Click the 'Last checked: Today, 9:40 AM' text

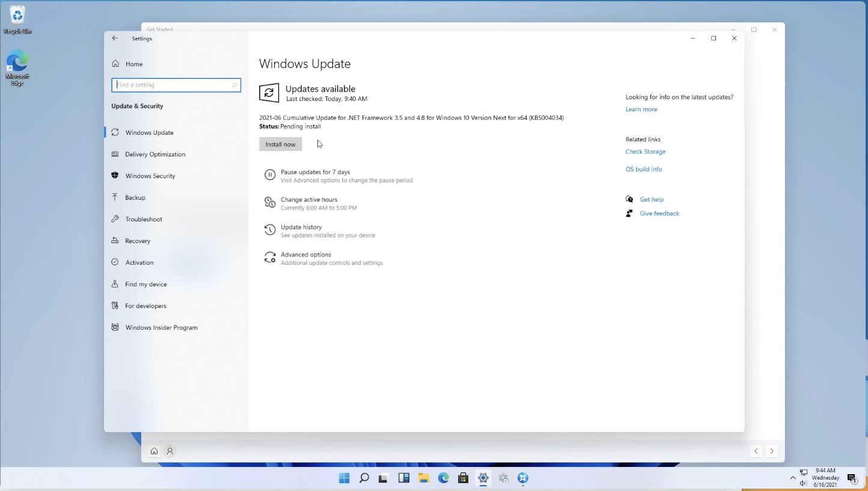click(326, 99)
